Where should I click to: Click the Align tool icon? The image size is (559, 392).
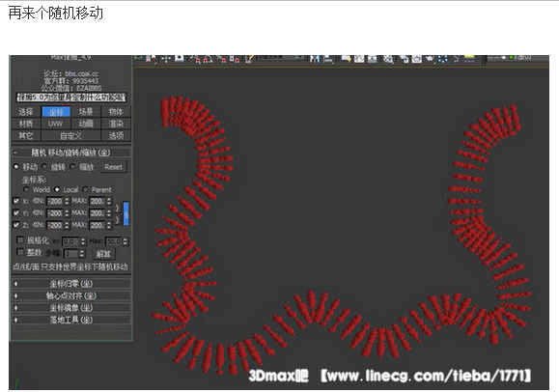(x=327, y=59)
